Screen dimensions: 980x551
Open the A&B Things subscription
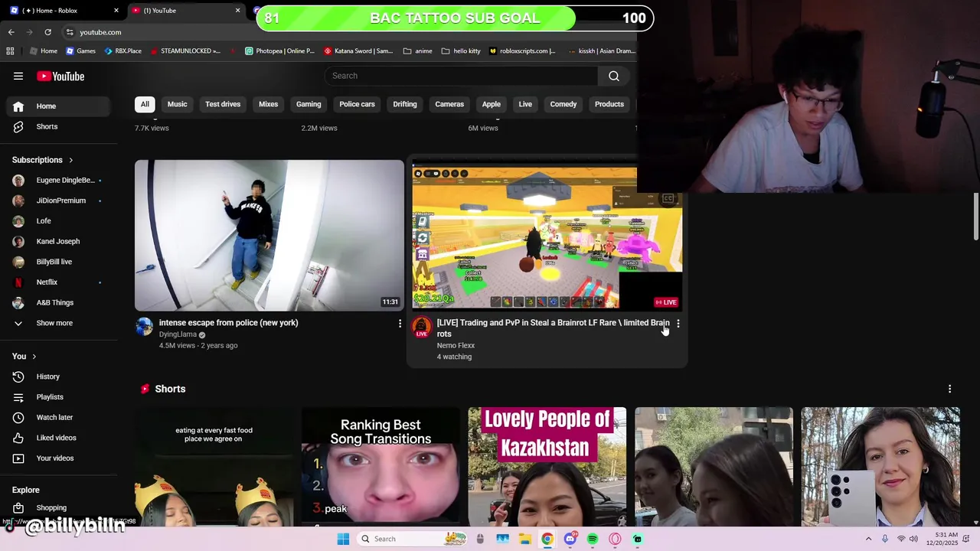tap(58, 302)
